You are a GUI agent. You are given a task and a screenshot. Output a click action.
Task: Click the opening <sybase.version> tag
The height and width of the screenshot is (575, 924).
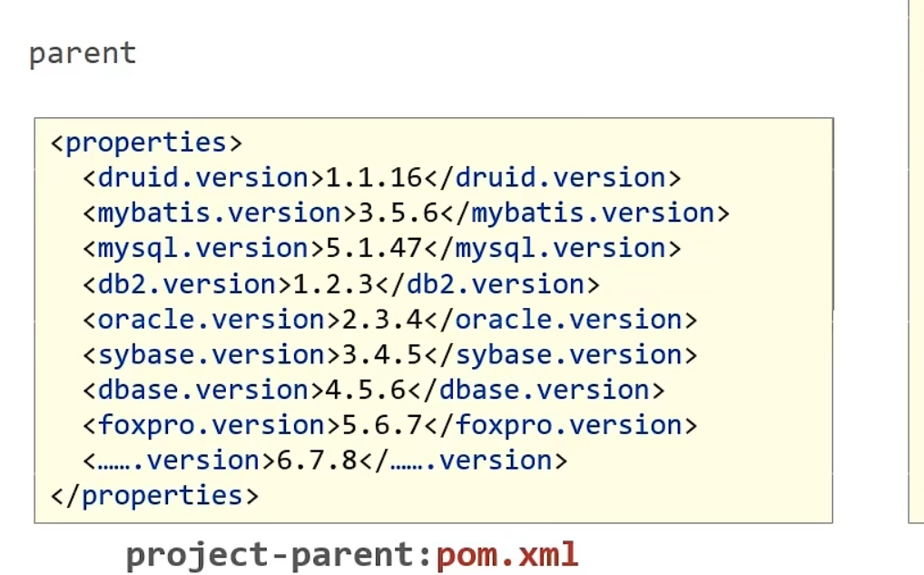coord(203,354)
